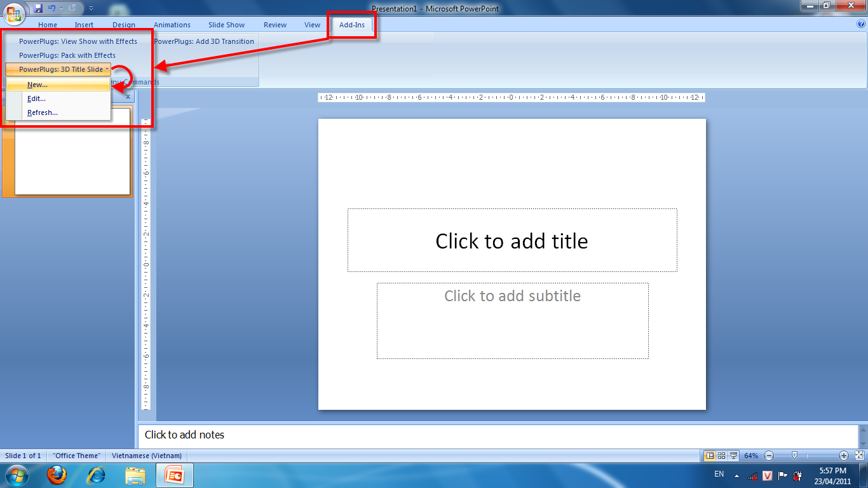Open the Animations ribbon tab
Screen dimensions: 868x488
pos(172,25)
